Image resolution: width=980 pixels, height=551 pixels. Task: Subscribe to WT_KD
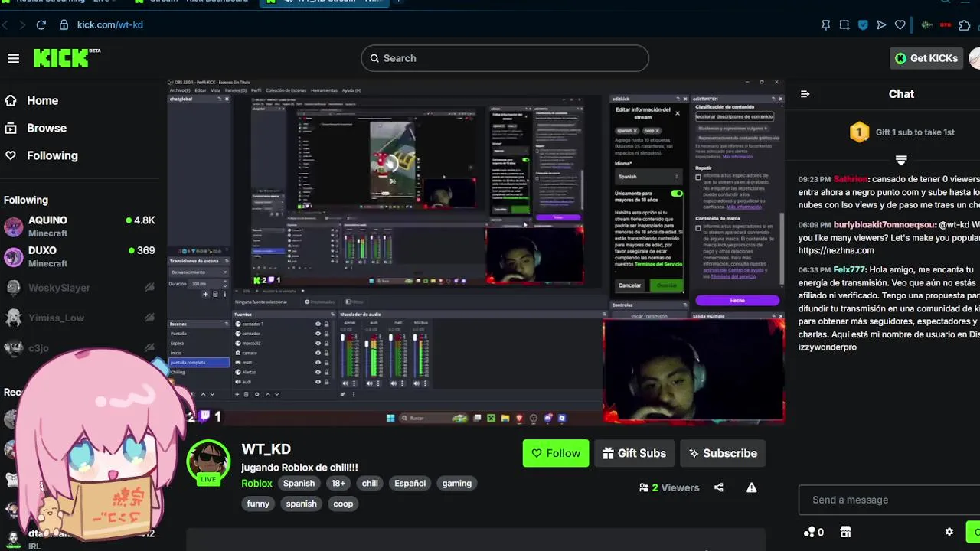[x=723, y=453]
